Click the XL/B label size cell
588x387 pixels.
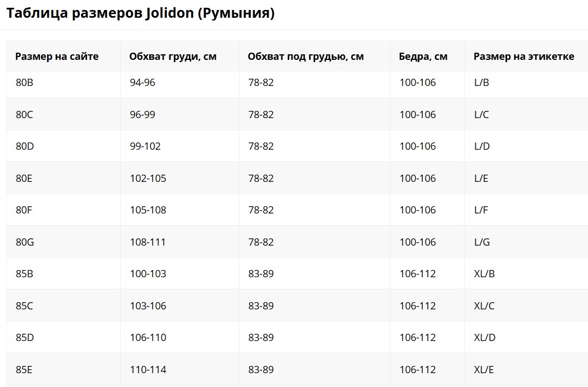pos(484,274)
